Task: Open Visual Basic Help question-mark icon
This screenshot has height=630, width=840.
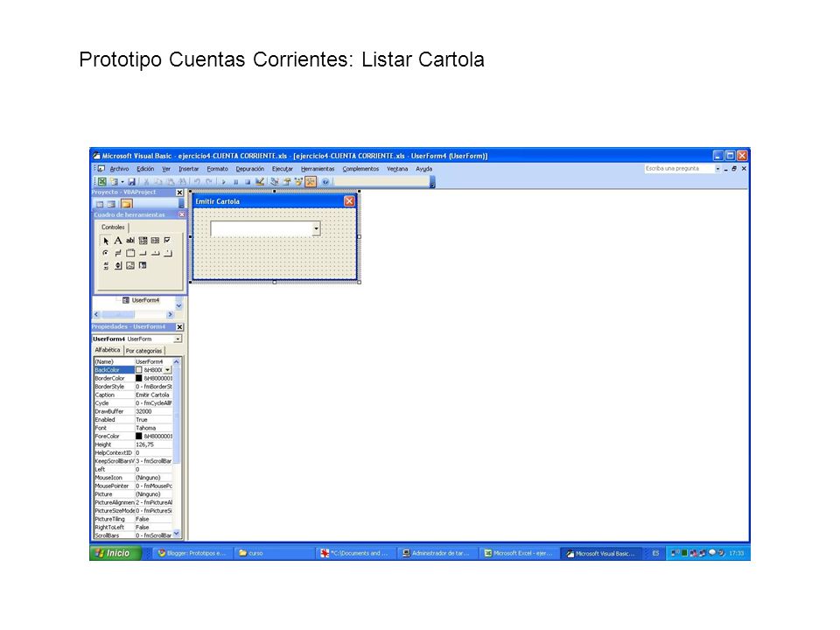Action: tap(325, 182)
